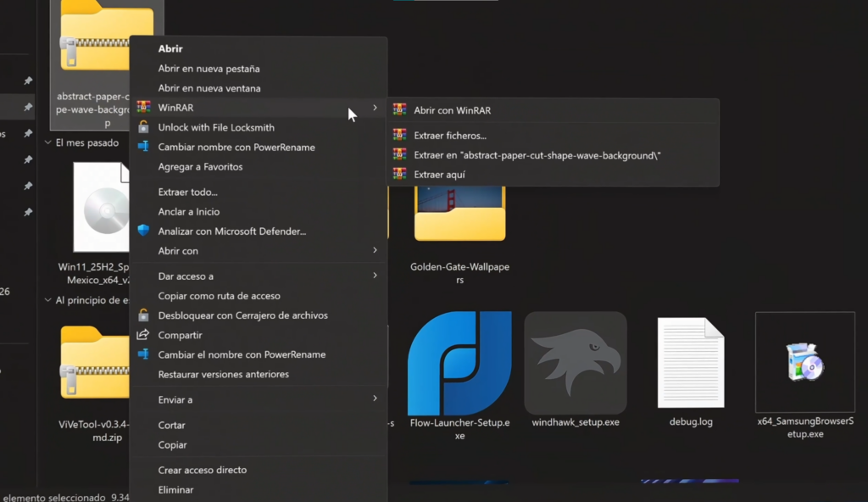Click WinRAR icon beside Extraer en abstract-paper-cut
Screen dimensions: 868x502
point(400,154)
